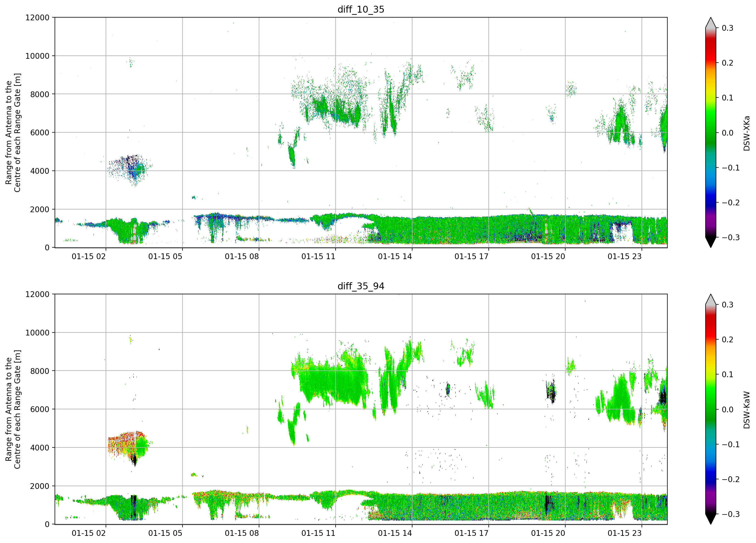This screenshot has height=543, width=756.
Task: Click the 12000 y-axis tick of diff_10_35 plot
Action: (37, 18)
